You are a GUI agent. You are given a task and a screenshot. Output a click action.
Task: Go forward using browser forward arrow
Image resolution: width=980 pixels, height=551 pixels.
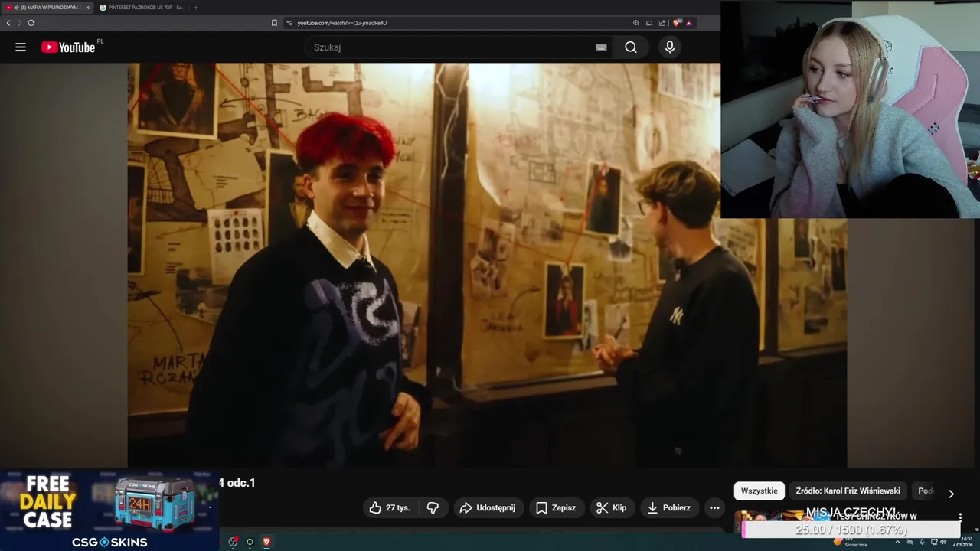tap(20, 23)
